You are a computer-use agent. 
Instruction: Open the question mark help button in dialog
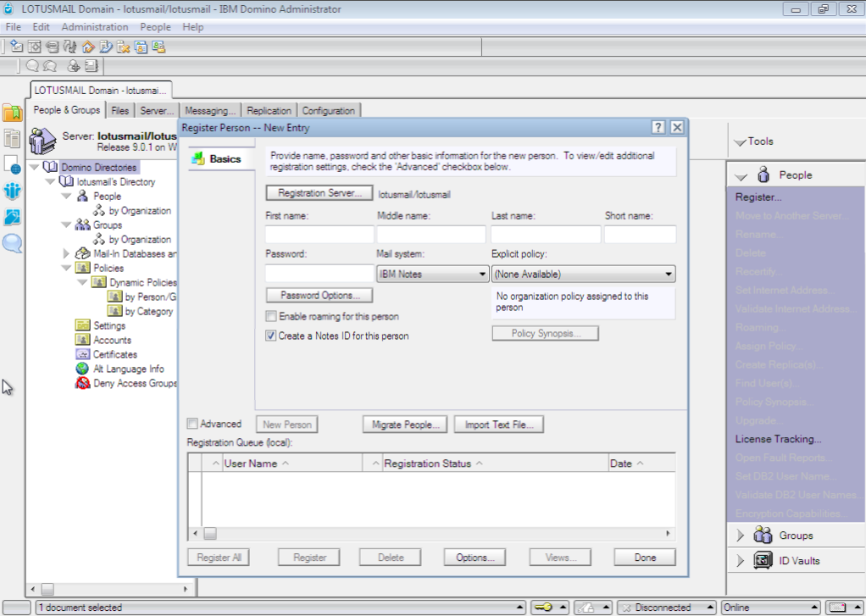(x=658, y=128)
